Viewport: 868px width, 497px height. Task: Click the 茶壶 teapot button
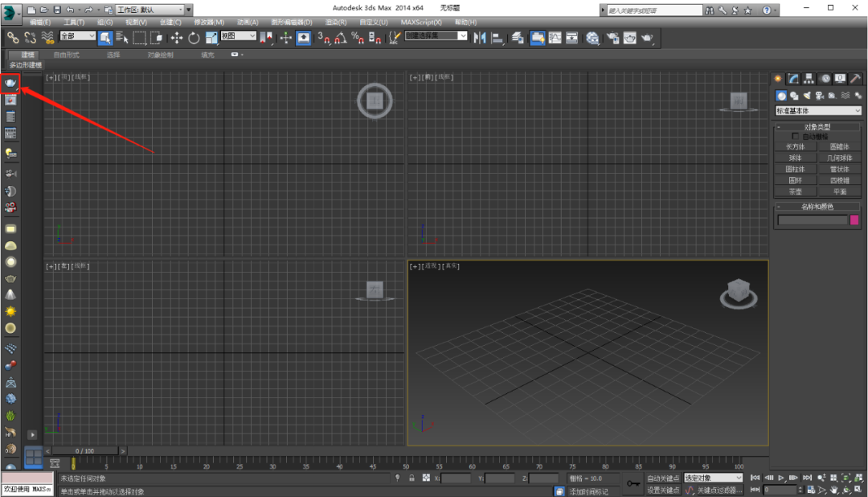(796, 191)
